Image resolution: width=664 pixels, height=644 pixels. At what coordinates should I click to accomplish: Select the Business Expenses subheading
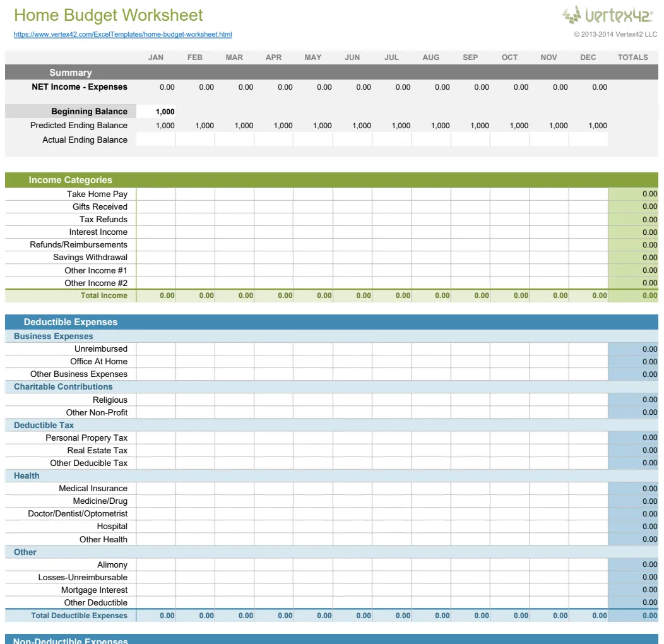[54, 337]
